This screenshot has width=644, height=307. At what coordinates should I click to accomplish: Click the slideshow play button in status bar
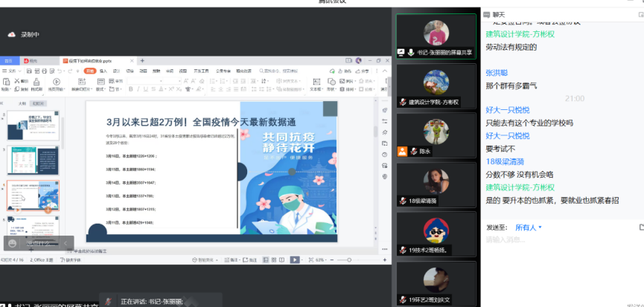[x=295, y=260]
